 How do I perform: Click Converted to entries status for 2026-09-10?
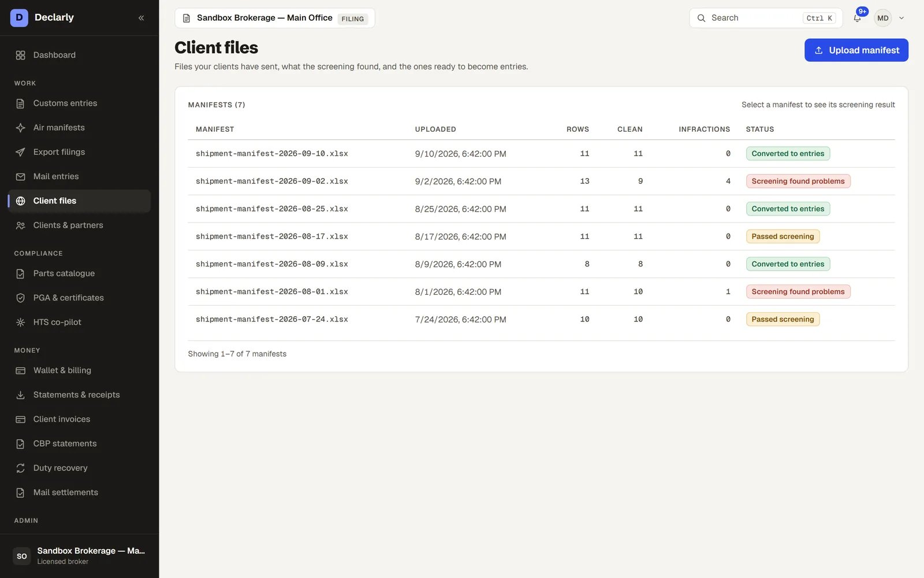point(788,154)
